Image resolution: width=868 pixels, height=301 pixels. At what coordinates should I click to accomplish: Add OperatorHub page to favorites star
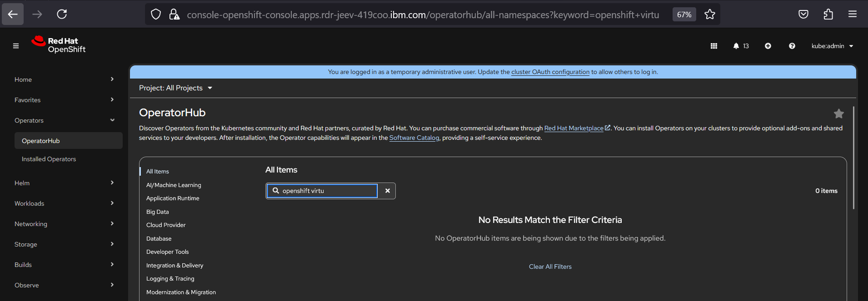pos(838,113)
